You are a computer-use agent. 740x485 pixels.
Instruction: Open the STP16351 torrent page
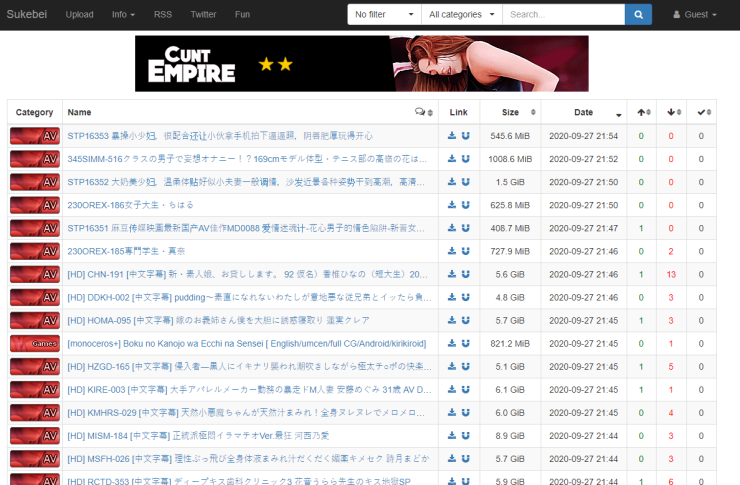246,228
